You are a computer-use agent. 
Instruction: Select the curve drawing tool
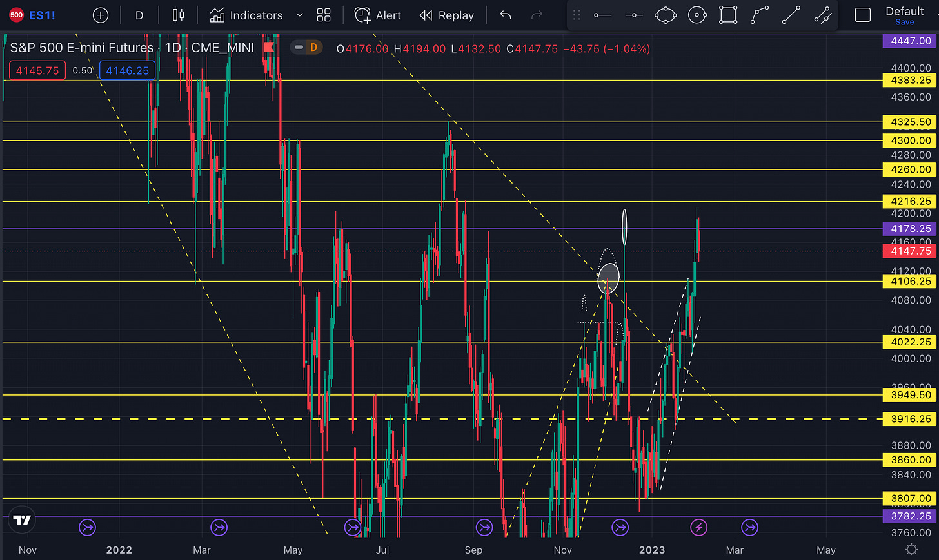click(760, 15)
